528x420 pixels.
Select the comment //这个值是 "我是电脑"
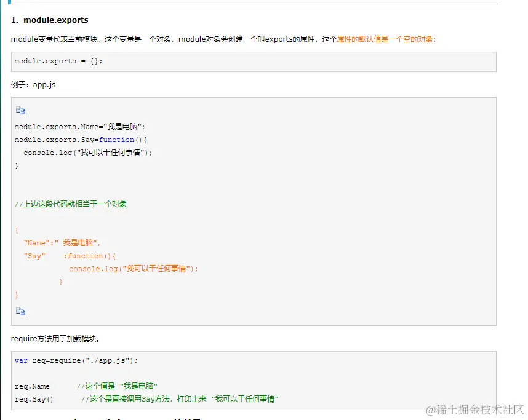(117, 386)
